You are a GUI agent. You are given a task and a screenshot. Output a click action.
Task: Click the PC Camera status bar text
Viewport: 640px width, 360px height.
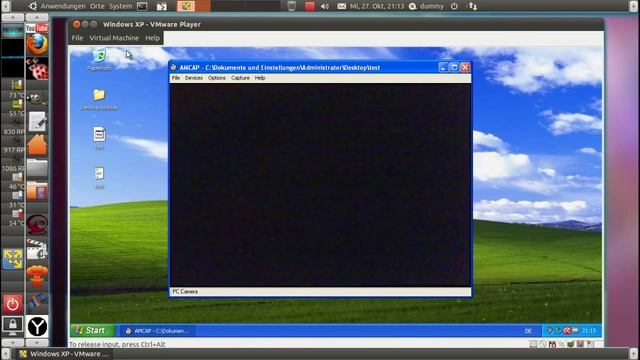(x=185, y=291)
